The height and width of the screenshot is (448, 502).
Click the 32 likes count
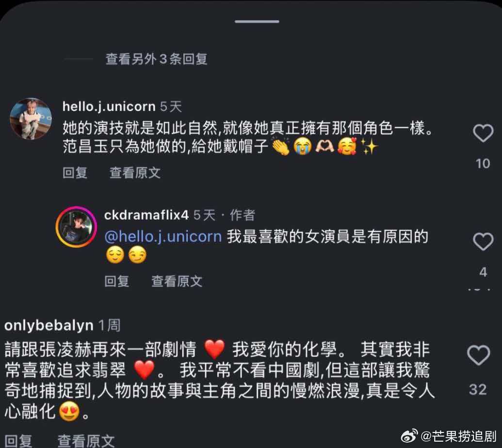coord(478,389)
